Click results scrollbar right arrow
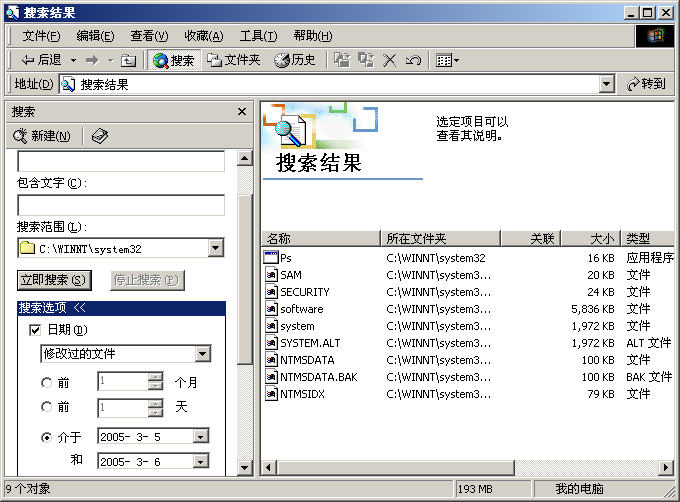 [666, 468]
